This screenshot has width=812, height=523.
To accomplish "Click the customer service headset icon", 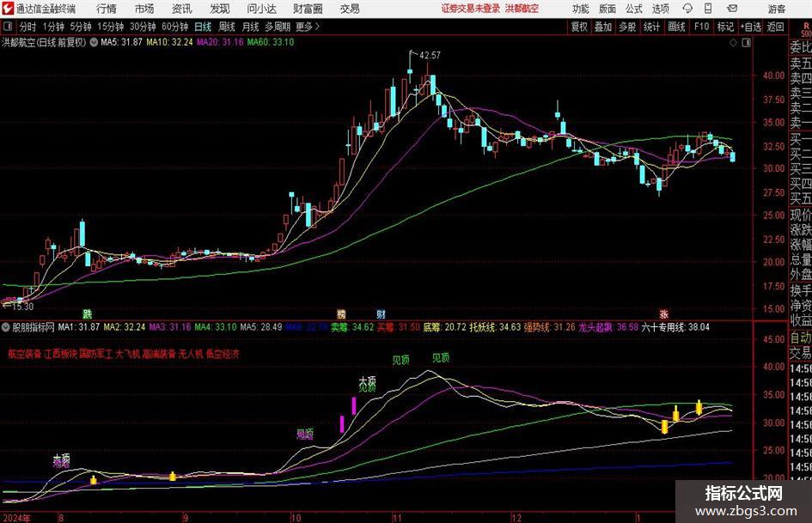I will tap(687, 9).
